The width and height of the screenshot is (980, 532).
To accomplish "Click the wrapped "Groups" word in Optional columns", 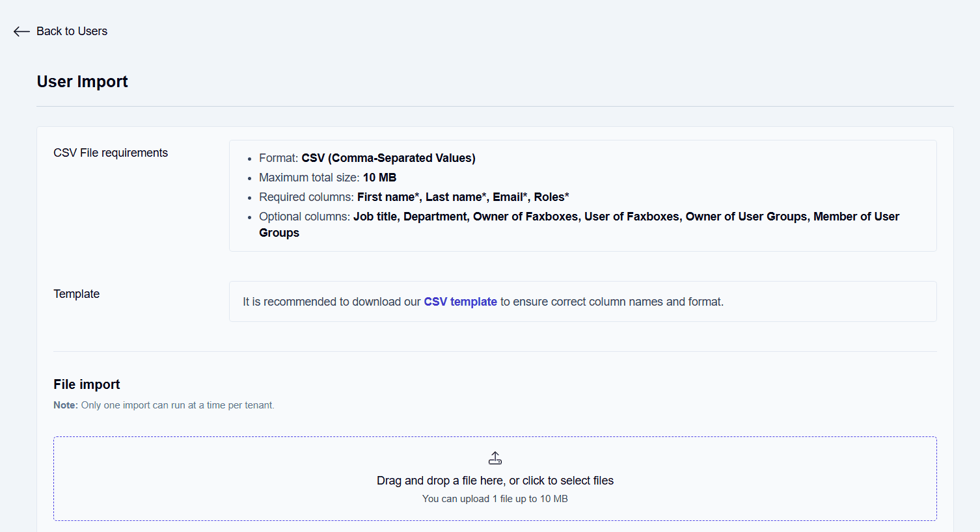I will [x=279, y=233].
